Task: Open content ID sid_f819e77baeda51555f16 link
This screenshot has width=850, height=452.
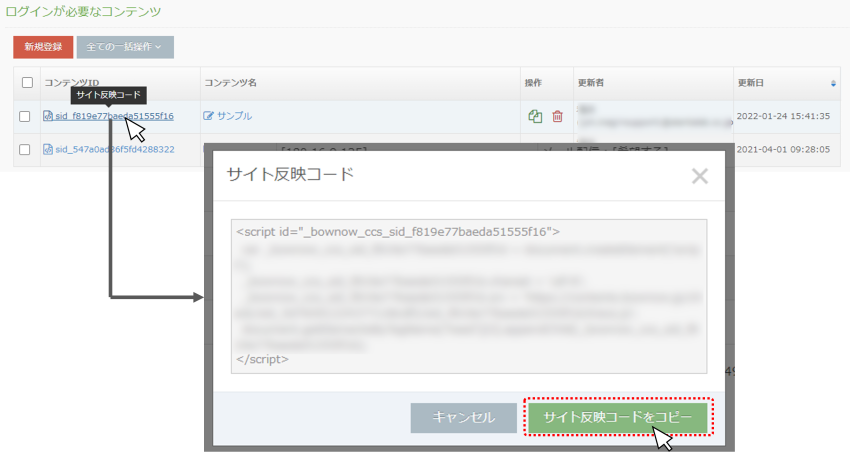Action: [114, 116]
